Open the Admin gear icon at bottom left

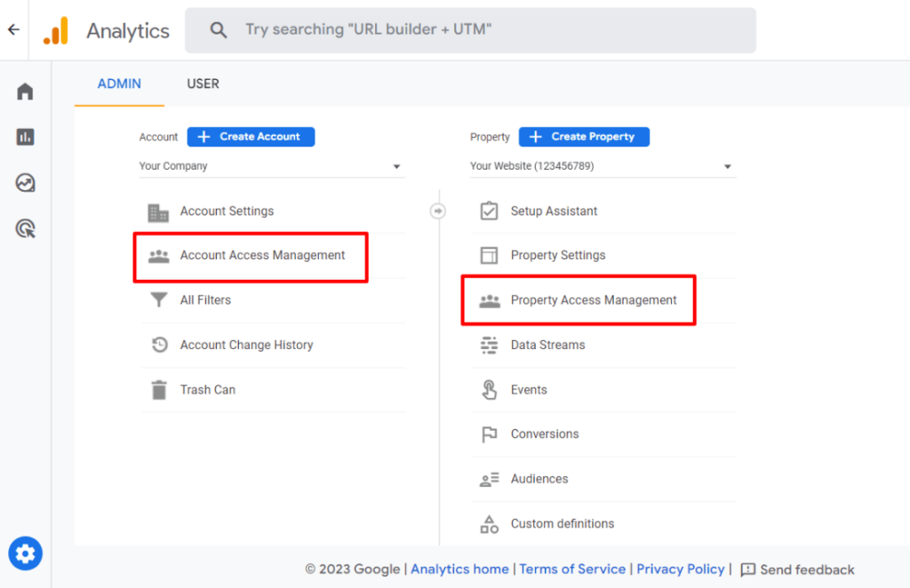25,552
